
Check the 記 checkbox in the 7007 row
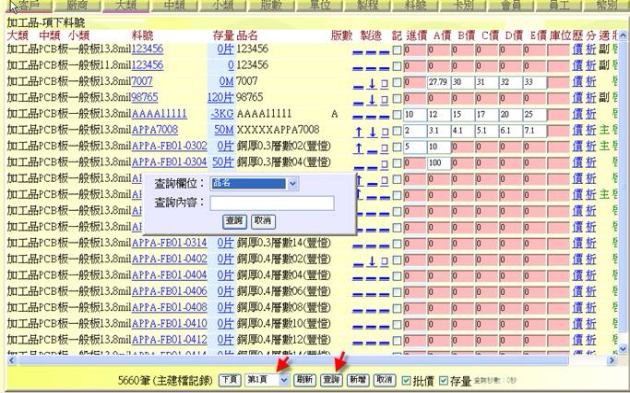point(397,82)
